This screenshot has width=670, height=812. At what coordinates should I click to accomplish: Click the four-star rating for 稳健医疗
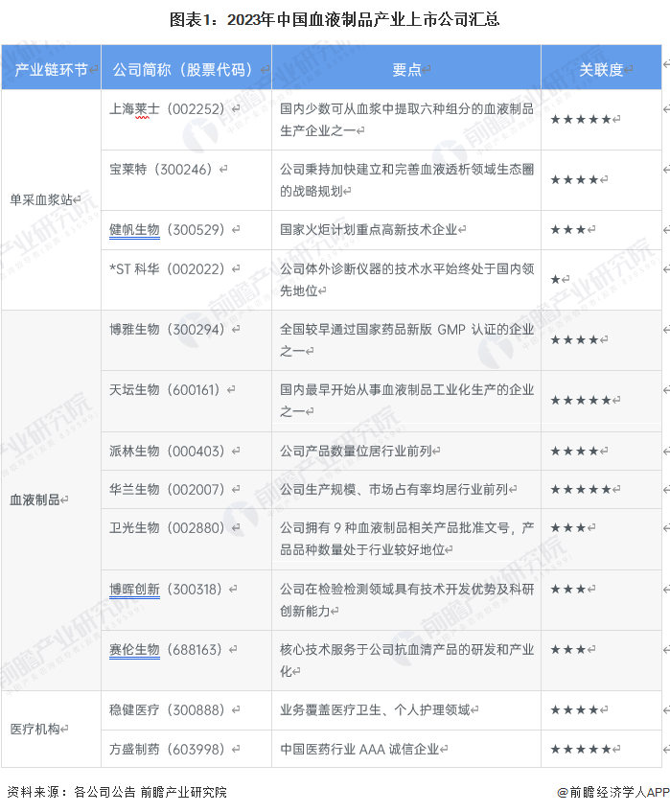tap(575, 710)
